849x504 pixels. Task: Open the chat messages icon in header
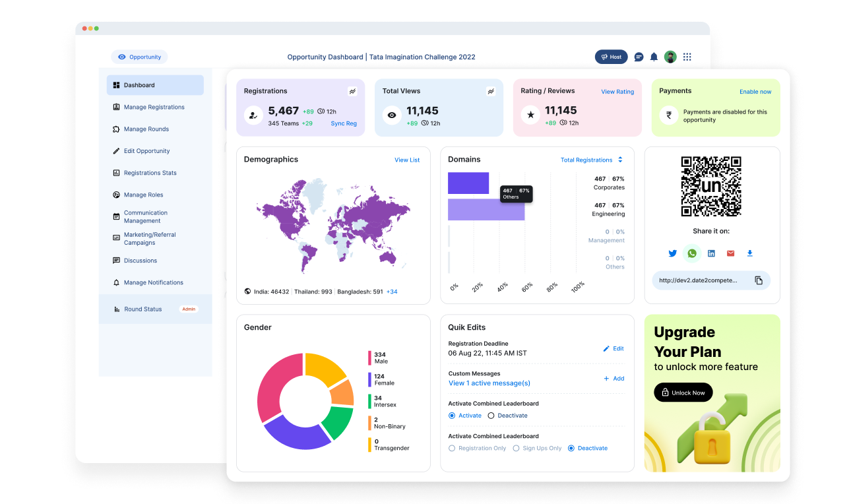coord(639,57)
